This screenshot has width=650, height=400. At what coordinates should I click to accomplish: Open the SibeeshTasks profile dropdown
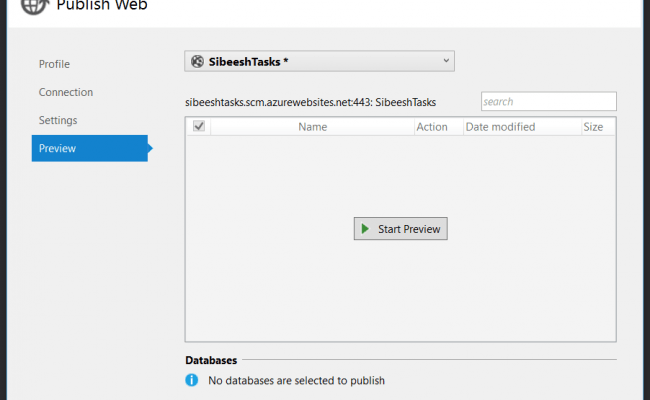pos(319,61)
